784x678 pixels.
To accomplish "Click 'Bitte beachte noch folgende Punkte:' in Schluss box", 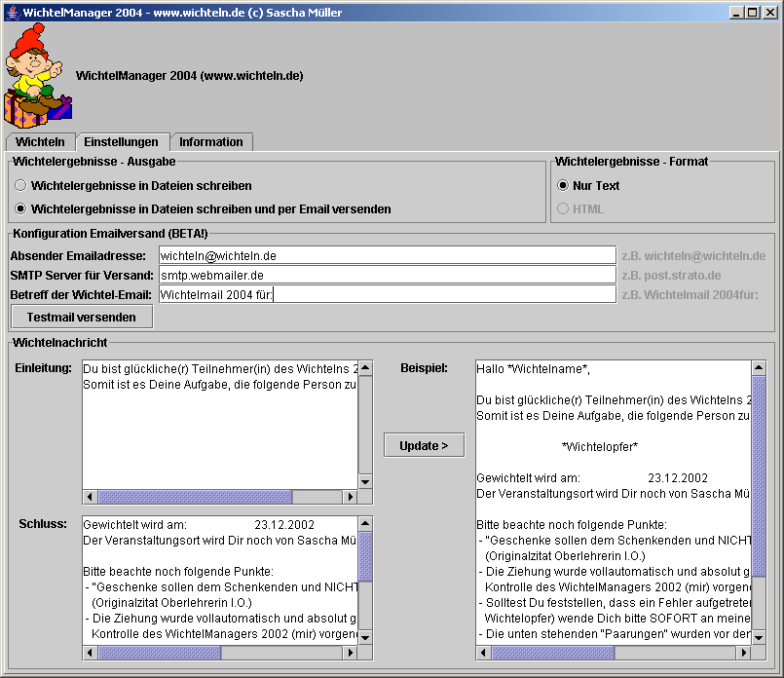I will [x=178, y=572].
